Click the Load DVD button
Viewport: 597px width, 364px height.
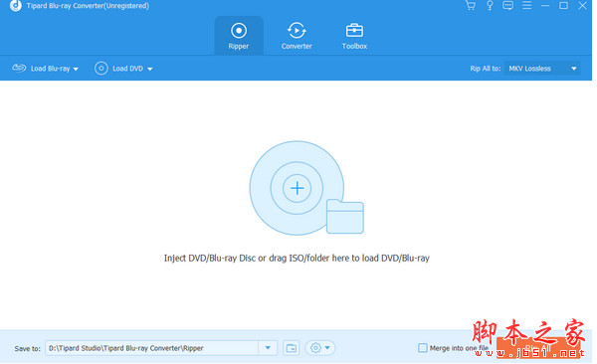pos(118,69)
